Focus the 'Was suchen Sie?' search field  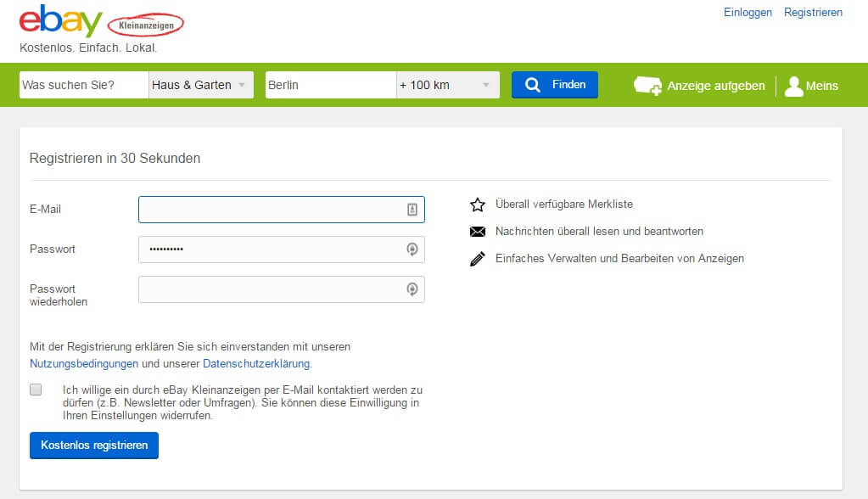point(84,85)
